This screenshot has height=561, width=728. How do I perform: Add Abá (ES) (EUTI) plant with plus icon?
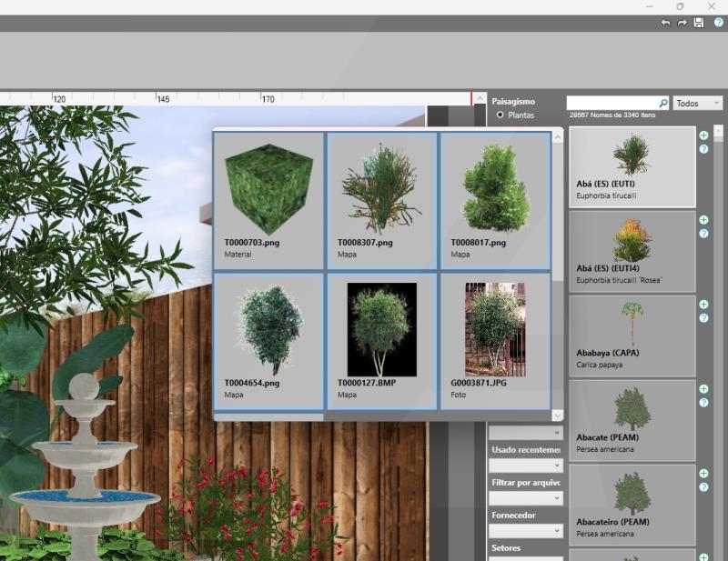point(703,135)
